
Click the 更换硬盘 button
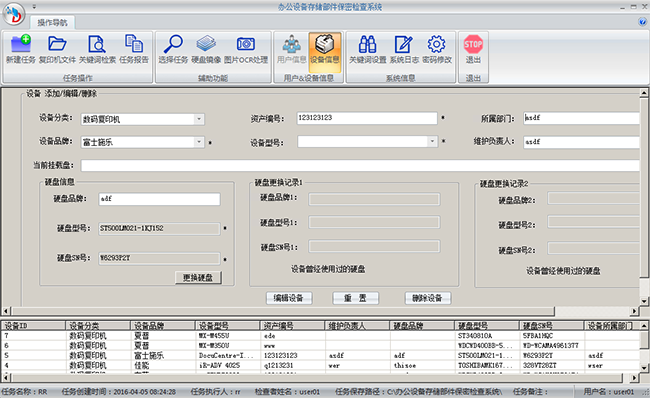point(198,277)
